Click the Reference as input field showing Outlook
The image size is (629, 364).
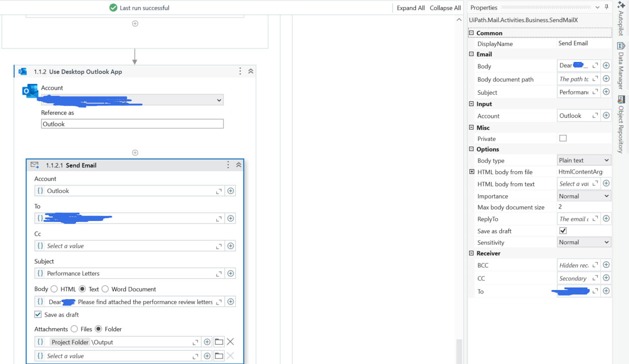coord(132,123)
